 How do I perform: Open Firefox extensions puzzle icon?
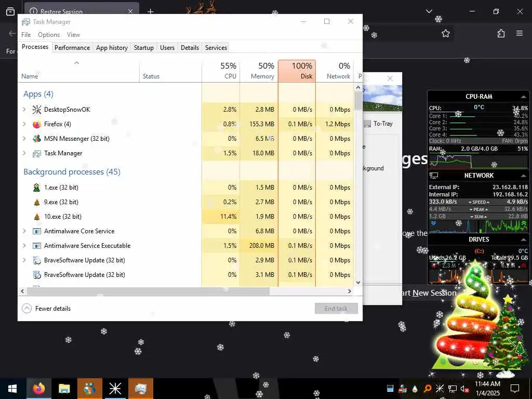[x=501, y=33]
